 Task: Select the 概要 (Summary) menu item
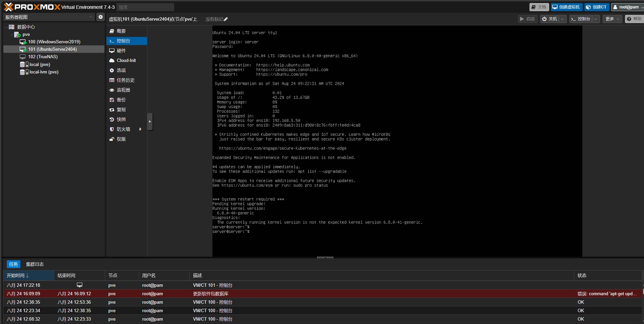click(x=121, y=31)
